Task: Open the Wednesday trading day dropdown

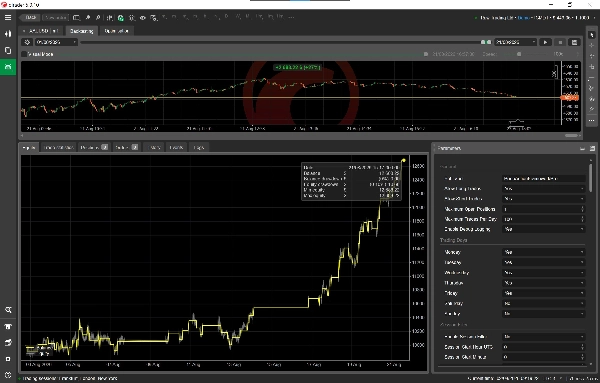Action: tap(543, 273)
